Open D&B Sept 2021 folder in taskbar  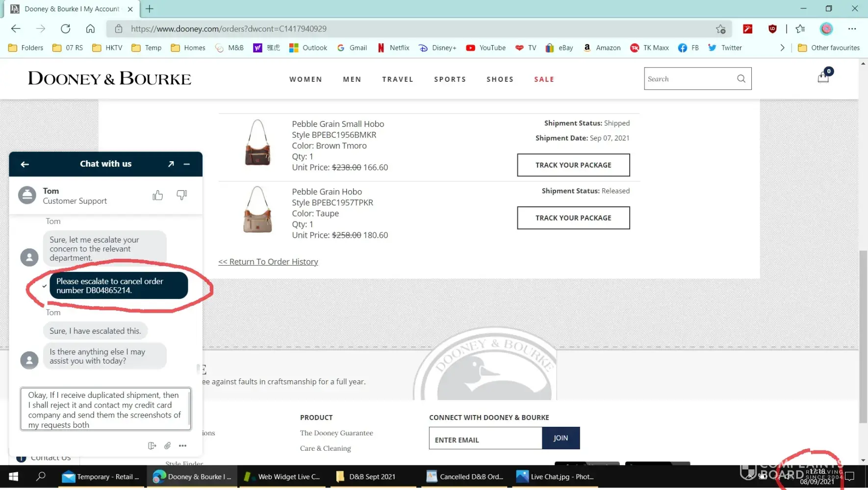(x=373, y=477)
